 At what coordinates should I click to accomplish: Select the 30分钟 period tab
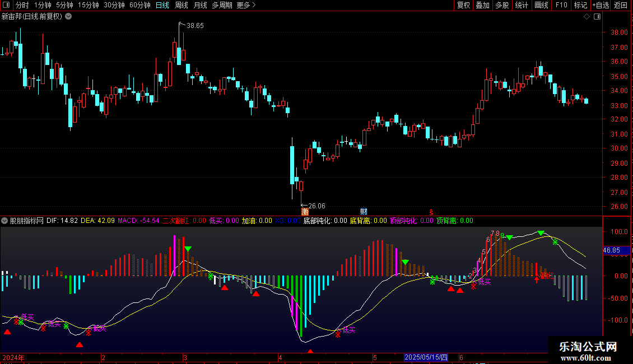tap(114, 5)
